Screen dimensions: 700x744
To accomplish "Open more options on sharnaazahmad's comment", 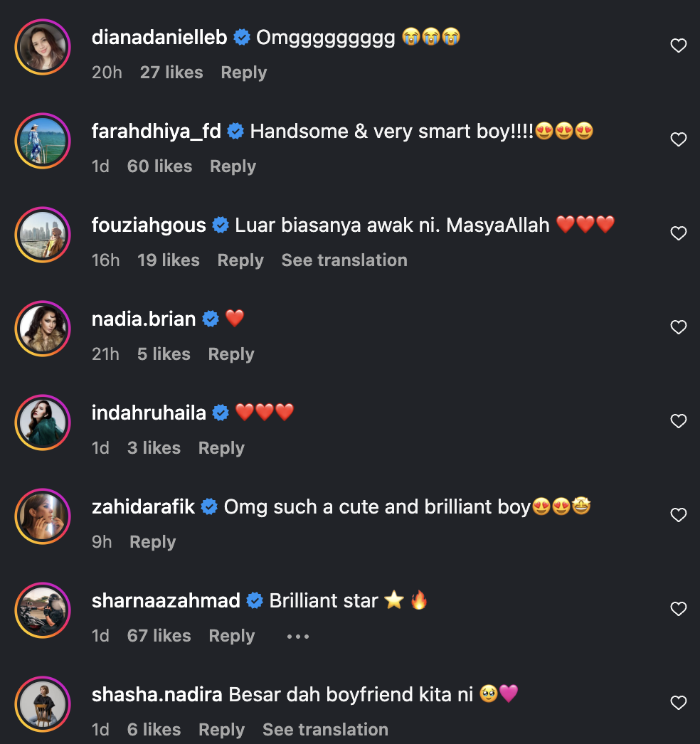I will (x=298, y=637).
